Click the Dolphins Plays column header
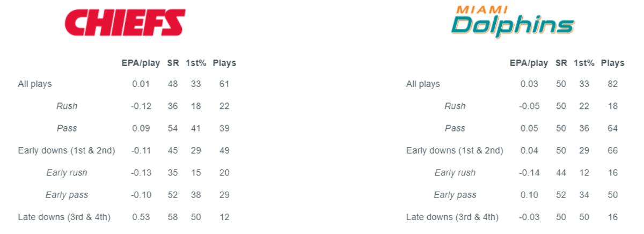The image size is (644, 234). [612, 63]
